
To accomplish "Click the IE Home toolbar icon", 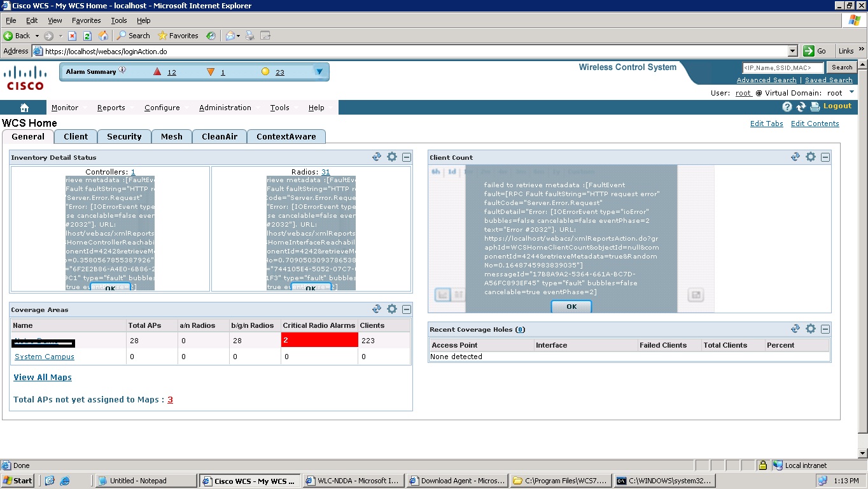I will coord(104,36).
